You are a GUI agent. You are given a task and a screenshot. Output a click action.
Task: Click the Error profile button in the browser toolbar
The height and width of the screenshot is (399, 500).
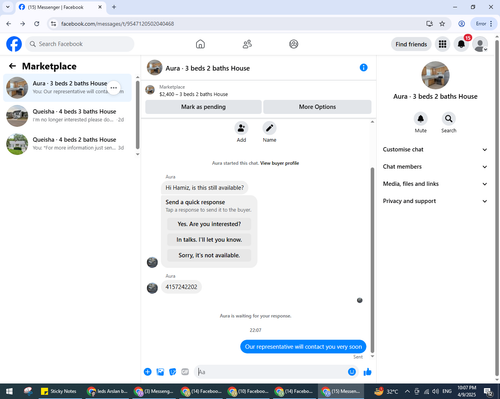click(x=484, y=24)
